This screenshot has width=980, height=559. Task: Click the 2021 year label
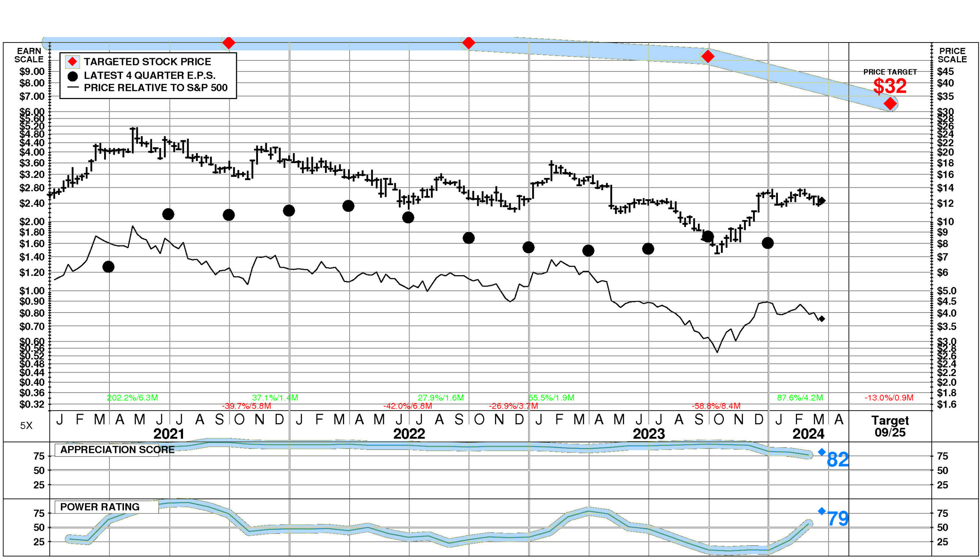tap(169, 434)
